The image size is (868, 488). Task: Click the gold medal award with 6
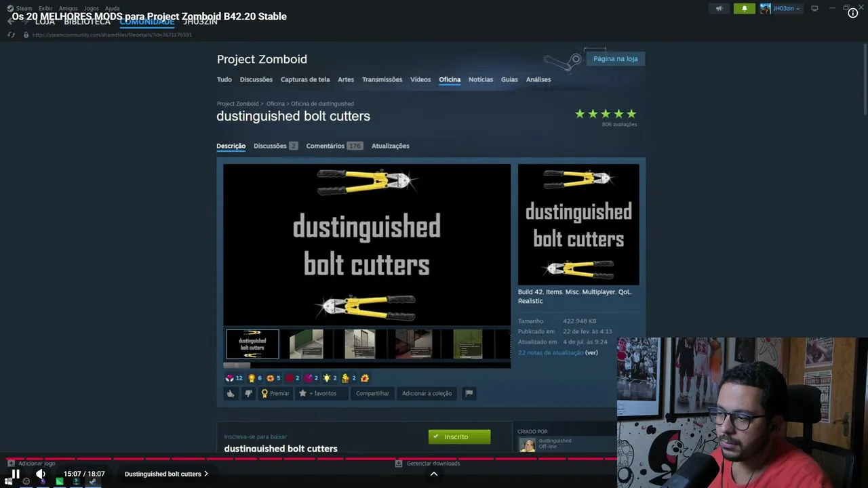point(255,378)
